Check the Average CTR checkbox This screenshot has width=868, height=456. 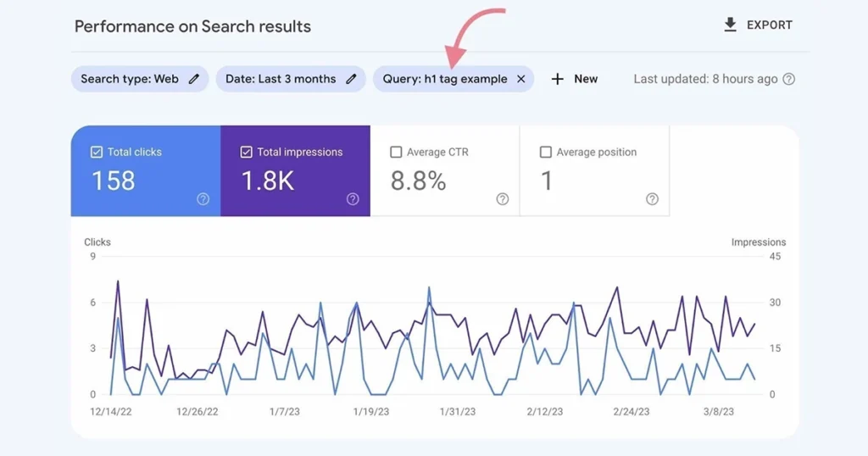396,152
